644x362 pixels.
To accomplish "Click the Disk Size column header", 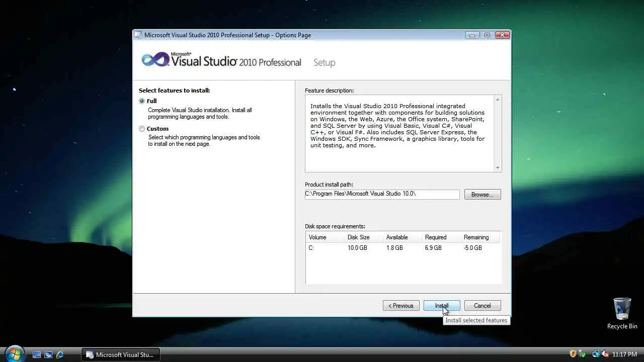I will [x=363, y=237].
